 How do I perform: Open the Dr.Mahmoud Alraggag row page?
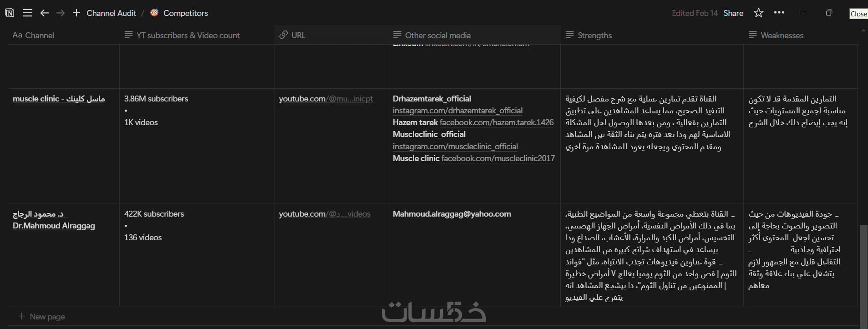(x=54, y=220)
